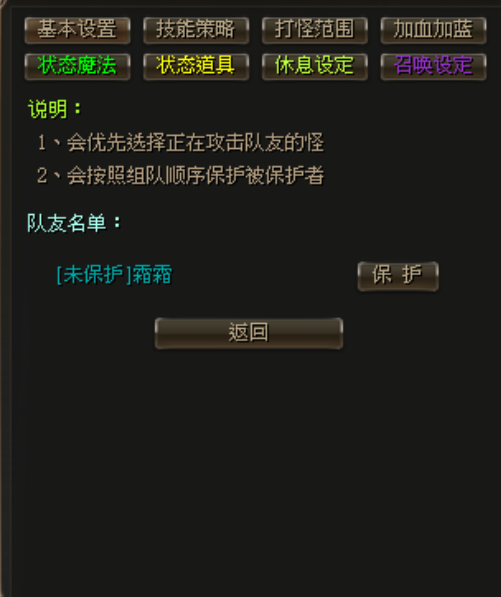Click the number 1、 before the first instruction
The image size is (501, 597).
pos(49,143)
